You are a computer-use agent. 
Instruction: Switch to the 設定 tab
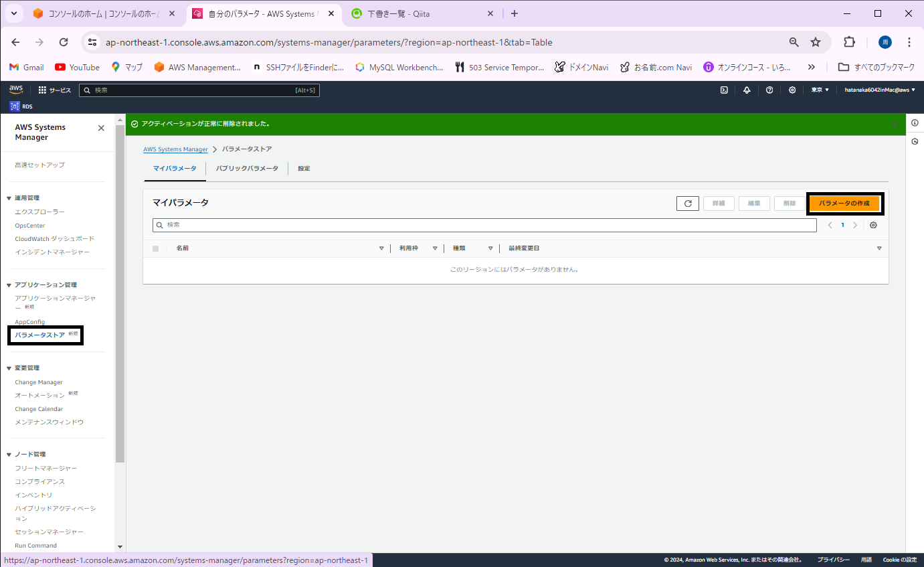click(x=304, y=169)
